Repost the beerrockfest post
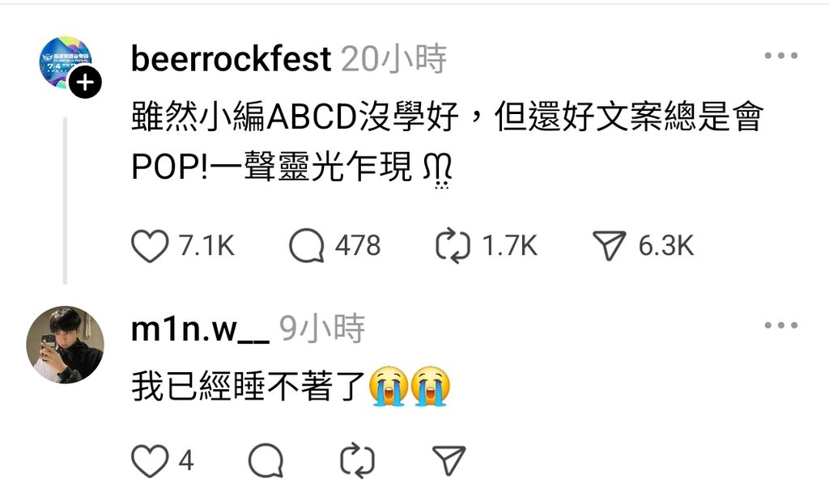 [453, 246]
